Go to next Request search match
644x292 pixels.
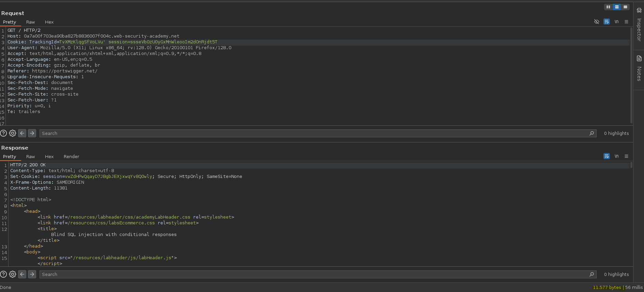tap(32, 133)
